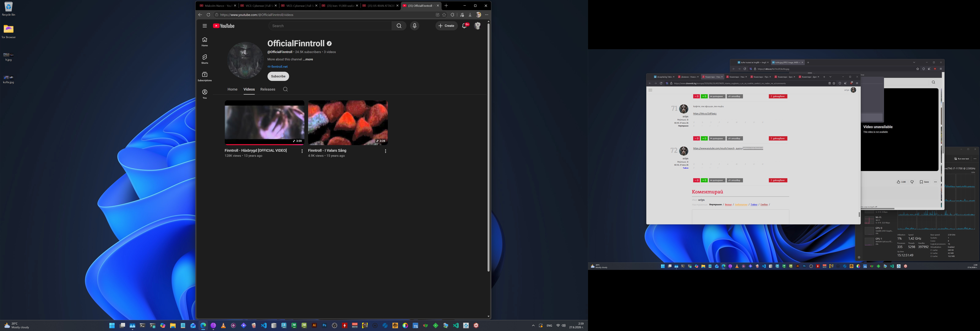Open the You section in YouTube sidebar

click(x=205, y=94)
